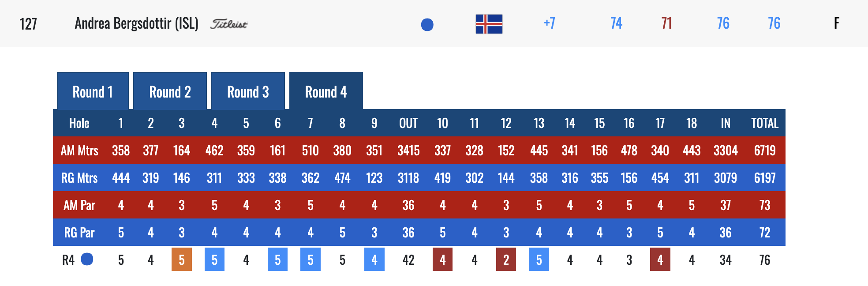868x286 pixels.
Task: Click the first round score 74
Action: coord(616,23)
